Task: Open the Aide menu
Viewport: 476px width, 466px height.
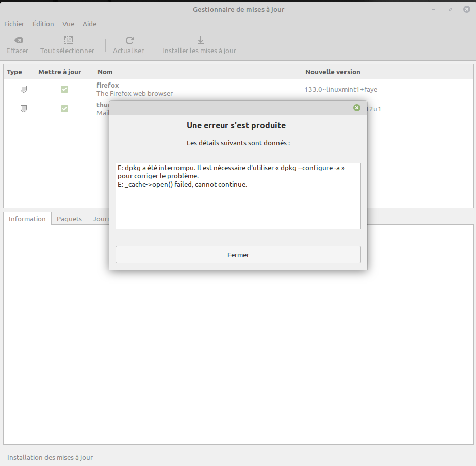Action: coord(89,24)
